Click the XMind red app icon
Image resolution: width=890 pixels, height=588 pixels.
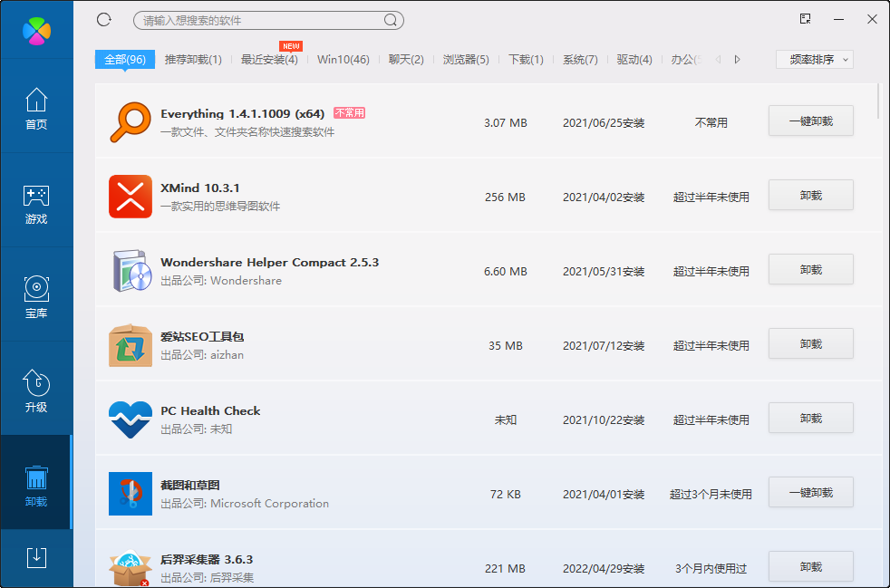[130, 194]
